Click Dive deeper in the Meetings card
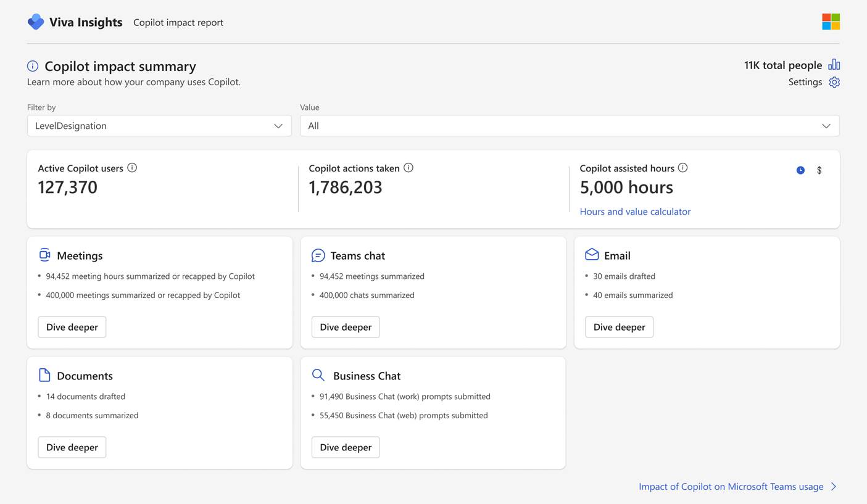 tap(72, 327)
